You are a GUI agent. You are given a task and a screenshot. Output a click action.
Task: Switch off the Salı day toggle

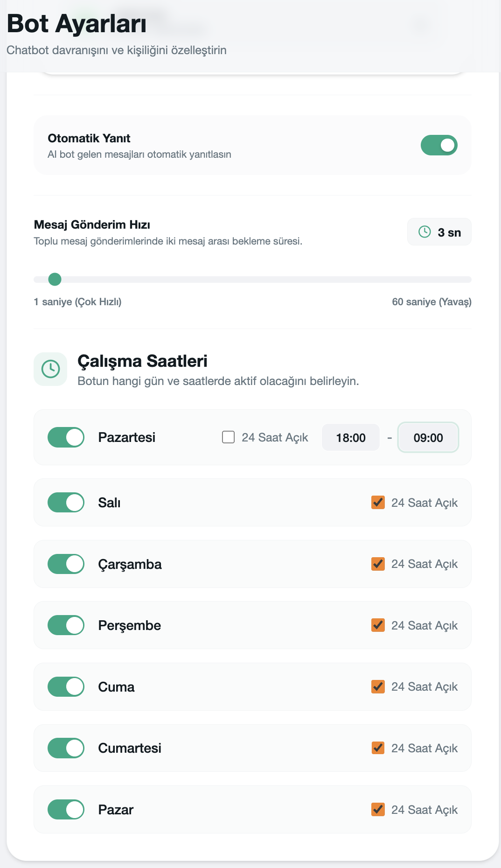[66, 503]
